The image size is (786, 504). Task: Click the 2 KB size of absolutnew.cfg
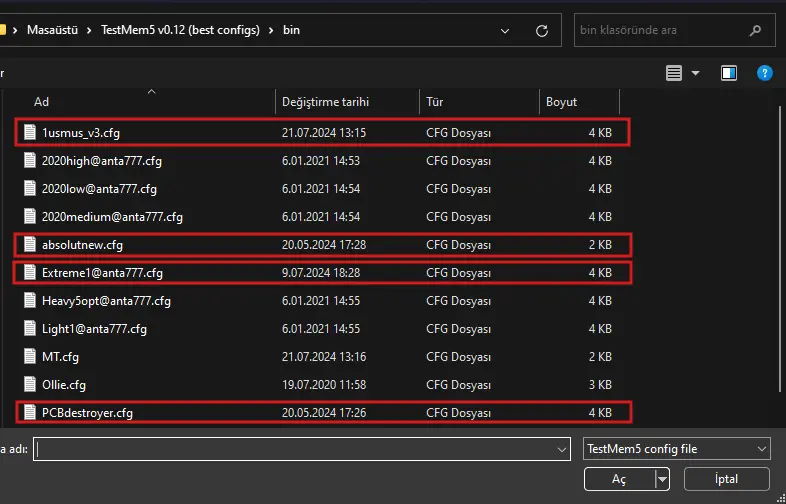(600, 245)
